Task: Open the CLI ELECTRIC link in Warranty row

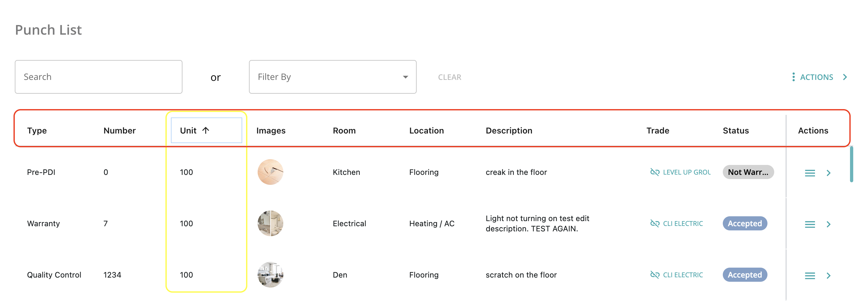Action: (x=683, y=224)
